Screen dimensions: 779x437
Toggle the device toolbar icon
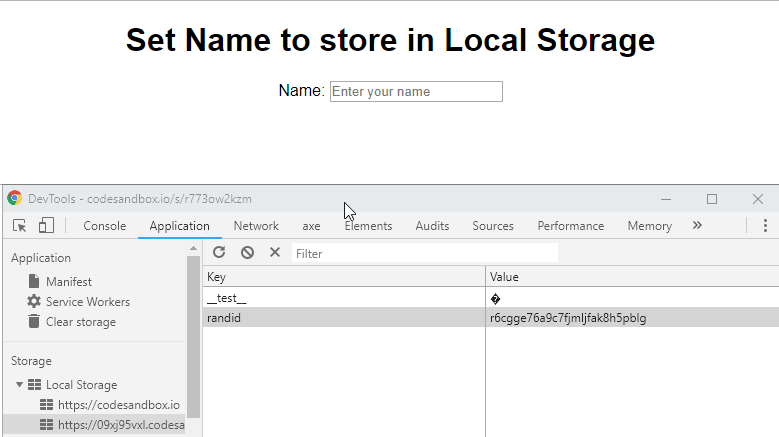45,226
